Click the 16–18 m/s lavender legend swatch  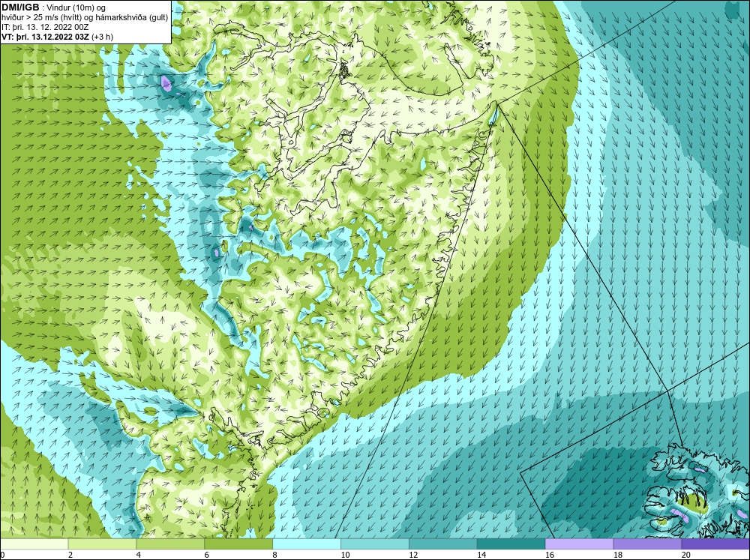tap(579, 544)
